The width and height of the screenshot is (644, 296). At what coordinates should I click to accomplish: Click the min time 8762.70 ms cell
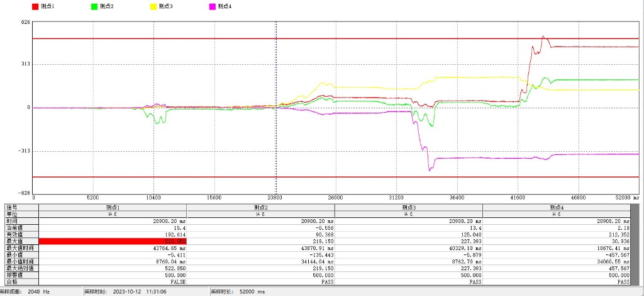coord(409,261)
